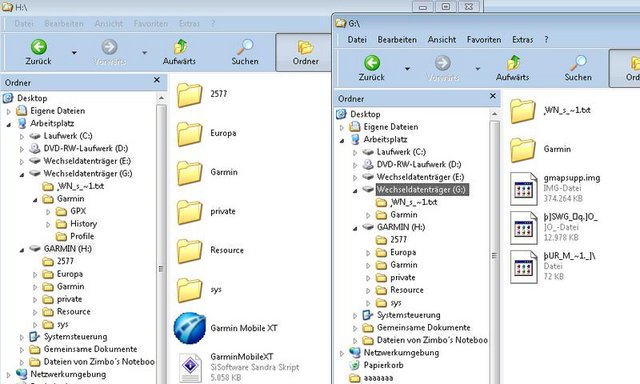Click Suchen magnifier in H:\ window
Viewport: 640px width, 384px height.
tap(245, 47)
